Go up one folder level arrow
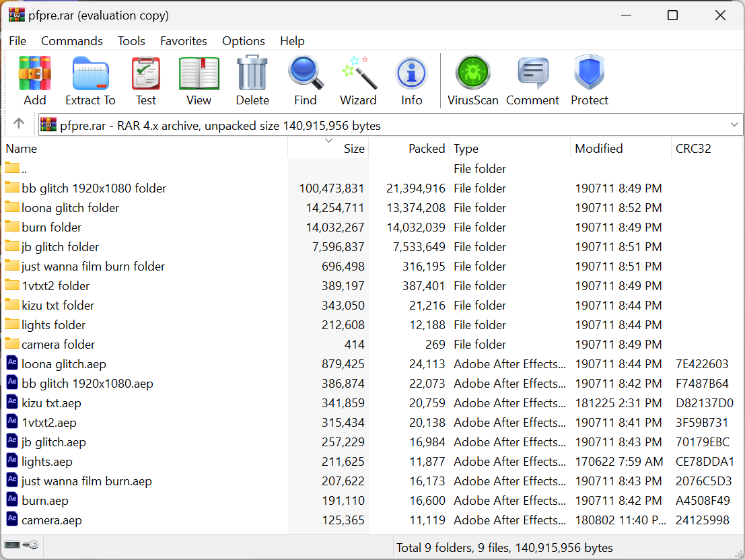This screenshot has height=560, width=745. 19,124
